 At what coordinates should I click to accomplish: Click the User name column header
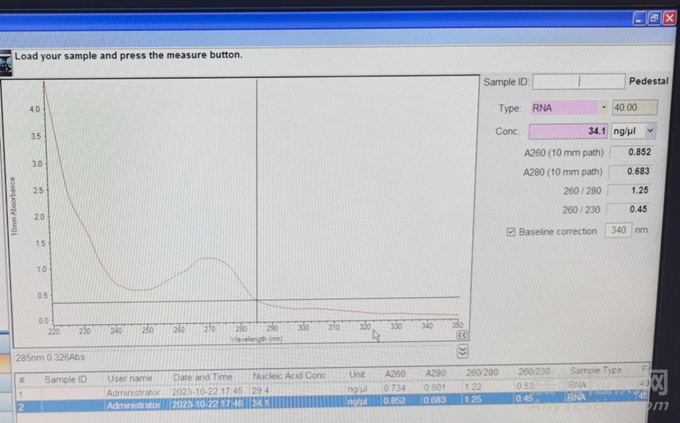point(132,378)
